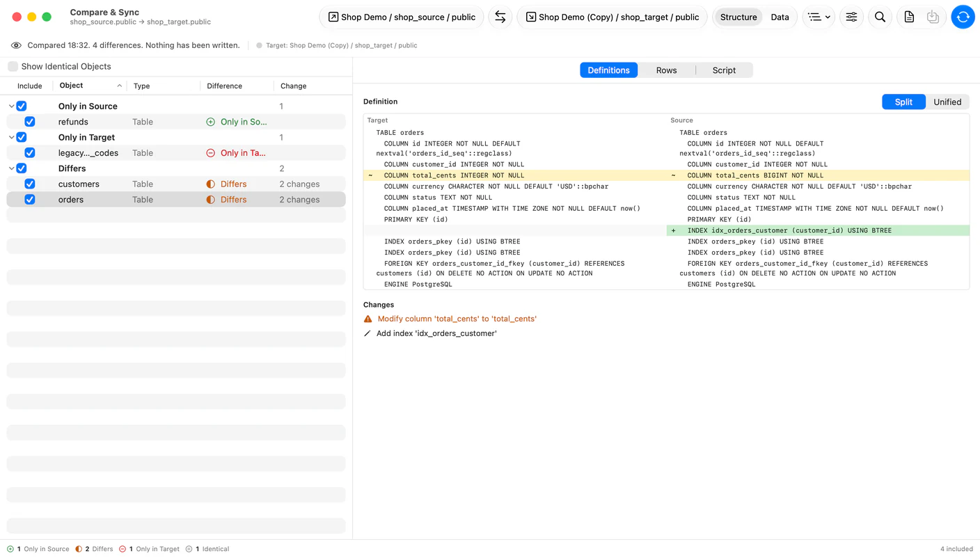Uncheck the orders table checkbox
Screen dimensions: 980x558
[x=30, y=200]
